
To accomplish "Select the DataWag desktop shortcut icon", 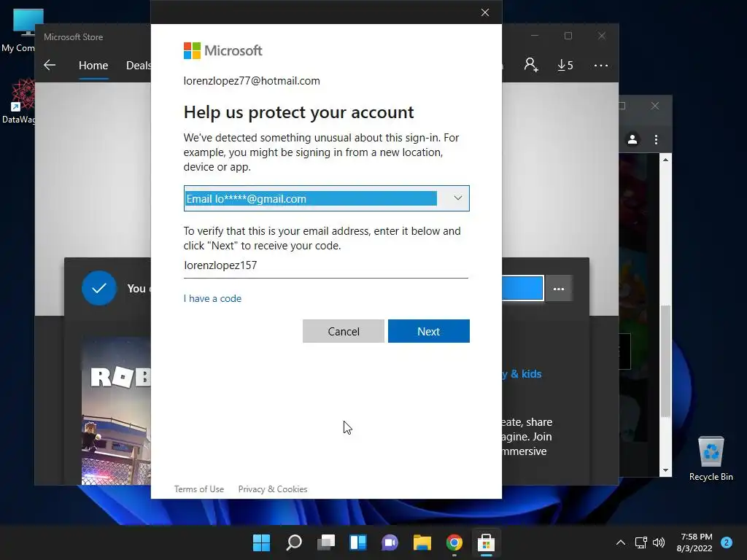I will pos(19,101).
